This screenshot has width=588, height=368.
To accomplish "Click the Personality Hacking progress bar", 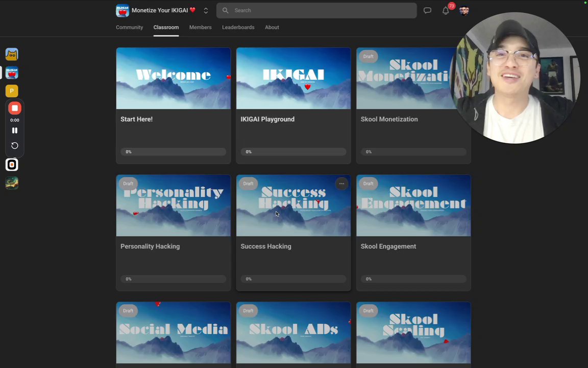I will point(173,279).
